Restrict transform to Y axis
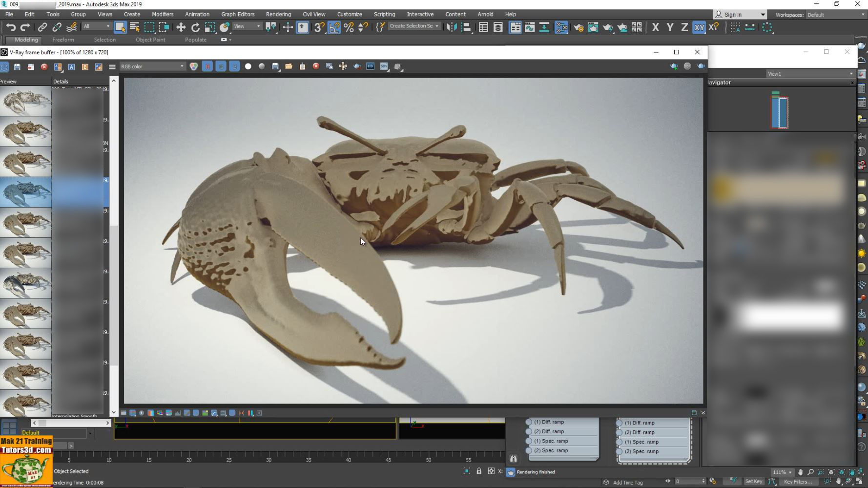Screen dimensions: 868x488 (670, 27)
